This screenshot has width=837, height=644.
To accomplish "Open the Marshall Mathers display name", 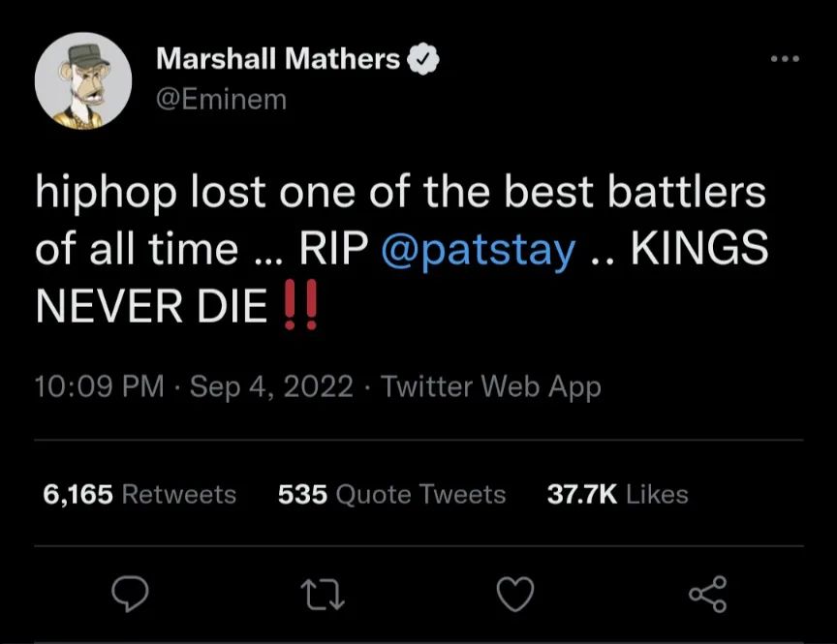I will point(277,60).
